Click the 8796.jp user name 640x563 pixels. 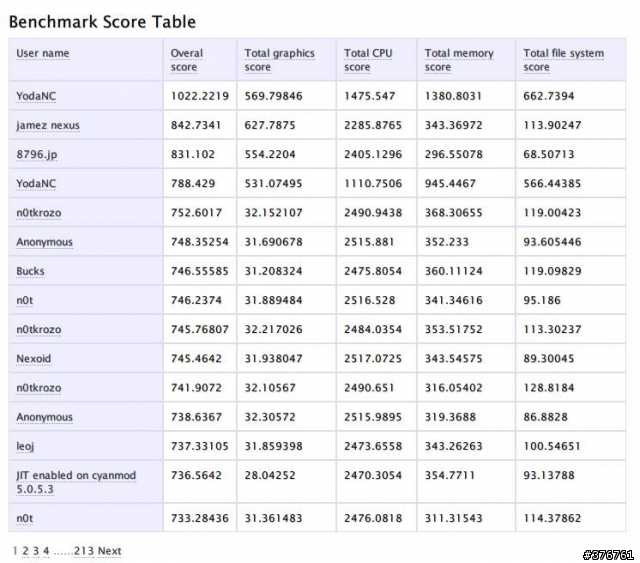[37, 155]
